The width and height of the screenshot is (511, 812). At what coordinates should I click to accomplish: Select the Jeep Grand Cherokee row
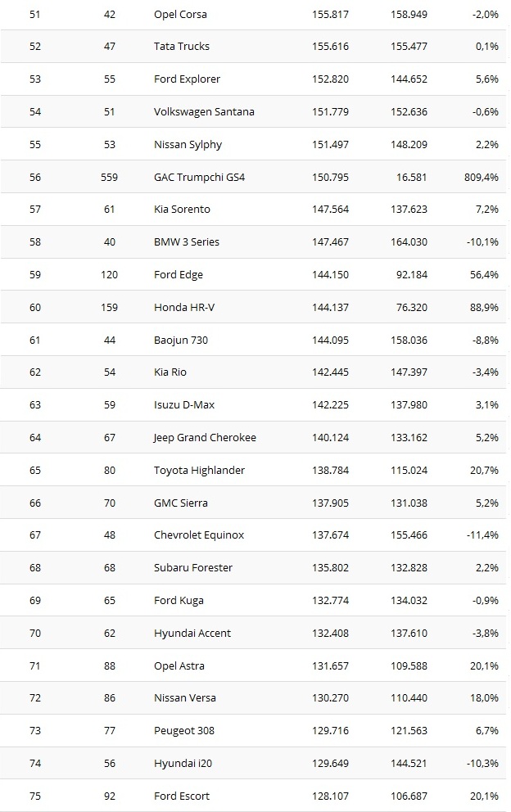205,437
